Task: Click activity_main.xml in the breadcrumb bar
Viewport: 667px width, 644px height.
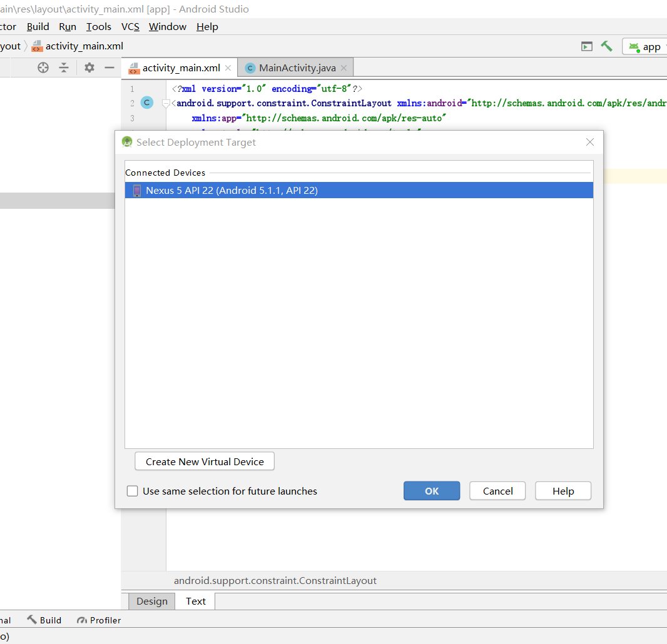Action: point(84,46)
